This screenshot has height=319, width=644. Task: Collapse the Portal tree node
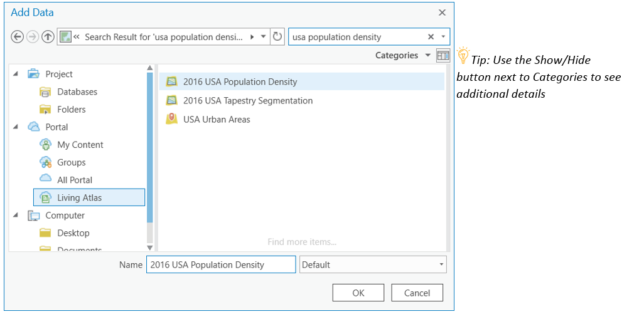point(16,127)
